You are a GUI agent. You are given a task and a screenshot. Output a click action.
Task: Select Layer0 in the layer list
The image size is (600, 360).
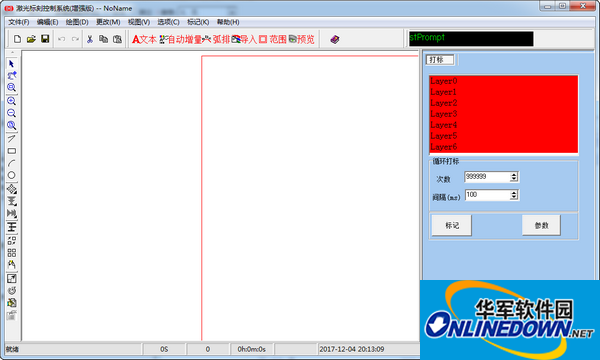504,81
